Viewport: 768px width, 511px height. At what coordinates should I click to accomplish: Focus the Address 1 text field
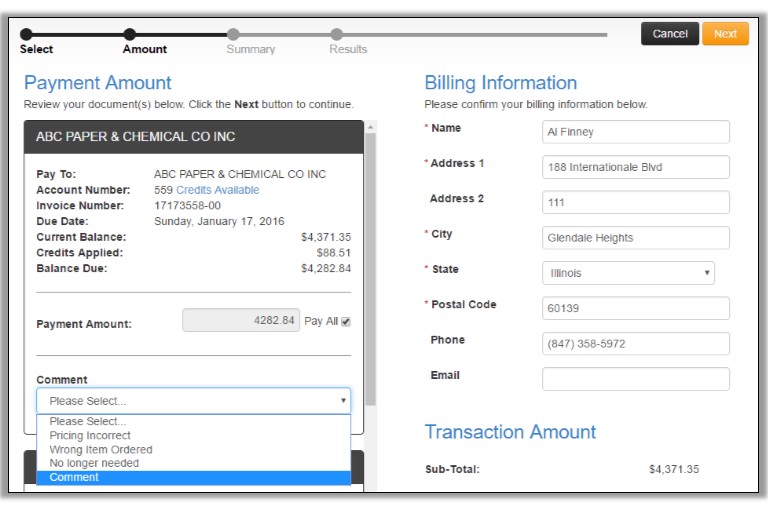coord(635,167)
